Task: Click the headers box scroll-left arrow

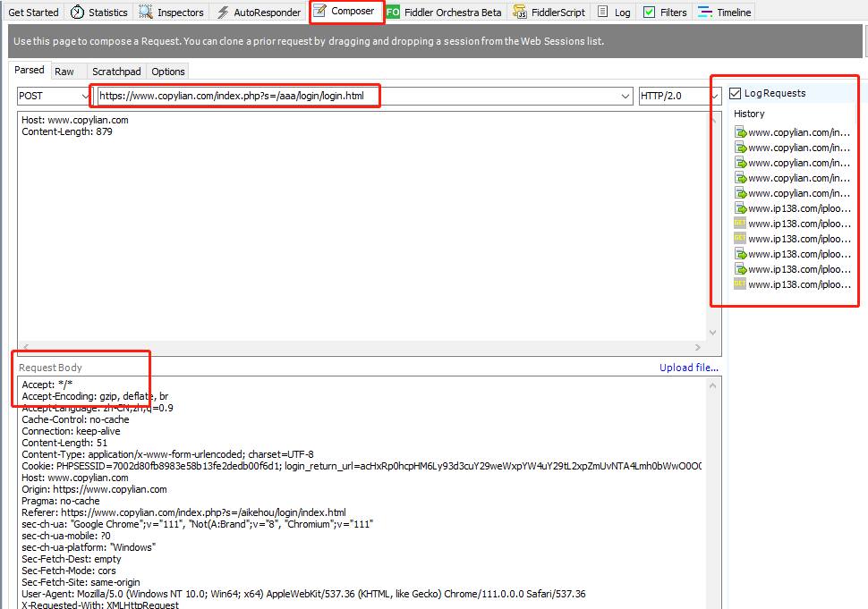Action: [25, 347]
